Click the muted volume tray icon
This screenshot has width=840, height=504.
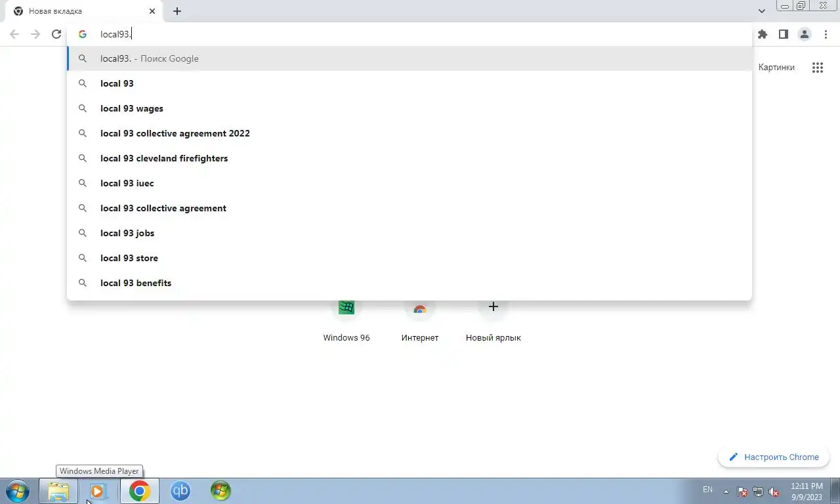click(x=774, y=491)
